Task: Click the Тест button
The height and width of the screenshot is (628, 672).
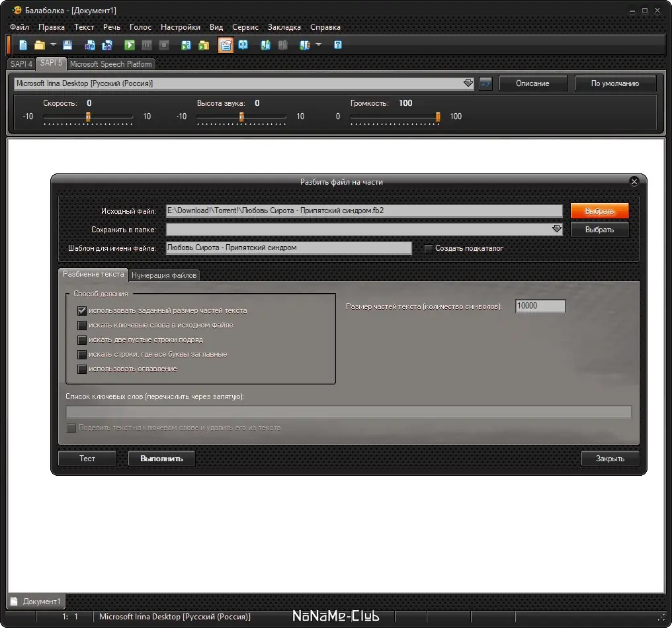Action: [87, 459]
